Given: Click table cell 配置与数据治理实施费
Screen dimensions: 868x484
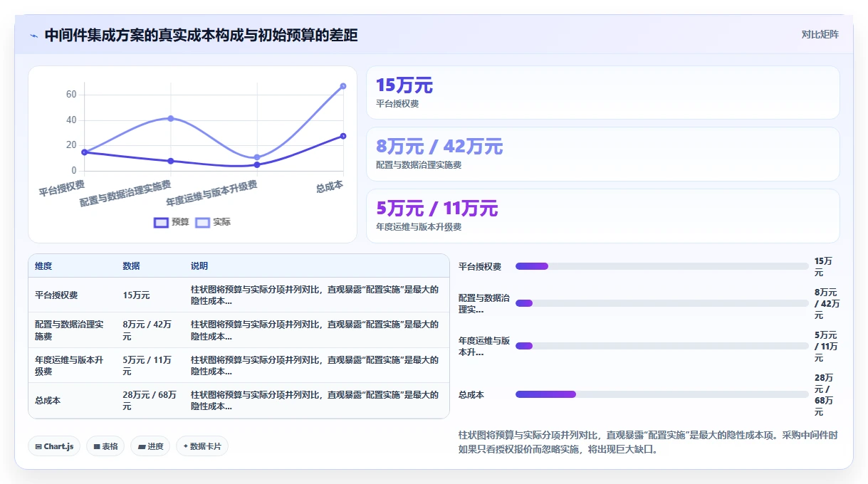Looking at the screenshot, I should (x=72, y=330).
